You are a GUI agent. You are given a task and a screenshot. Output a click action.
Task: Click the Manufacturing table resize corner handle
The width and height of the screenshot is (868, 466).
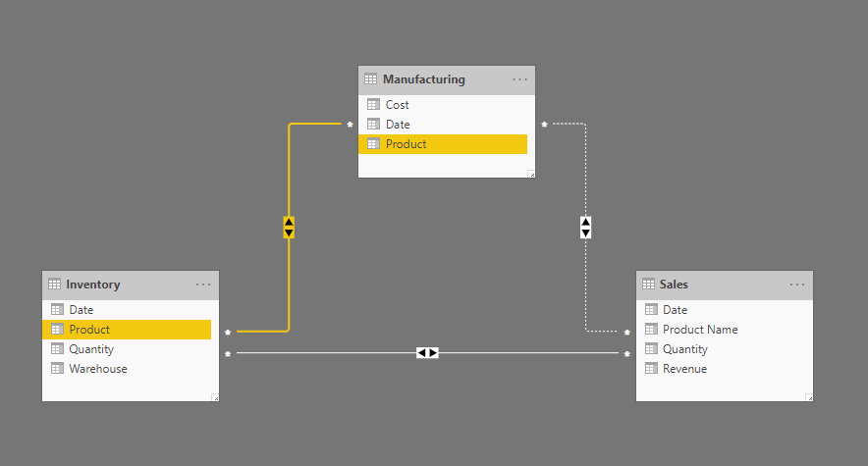click(531, 174)
